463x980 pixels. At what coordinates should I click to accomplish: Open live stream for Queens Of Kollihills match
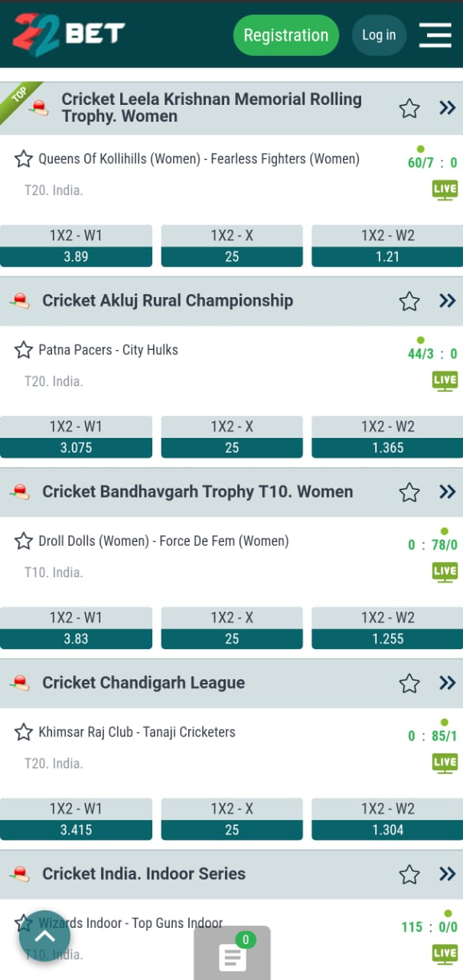click(x=445, y=190)
